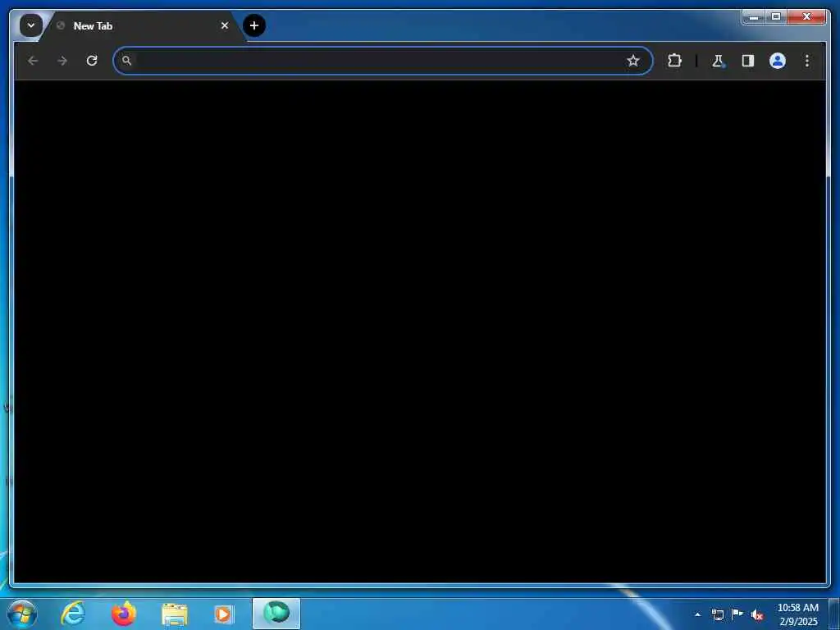Reload the current page
Screen dimensions: 840x630
(92, 61)
